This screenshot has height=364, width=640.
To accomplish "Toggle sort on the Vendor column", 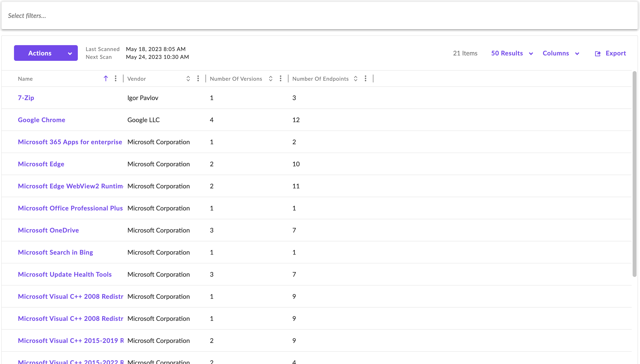I will click(188, 78).
